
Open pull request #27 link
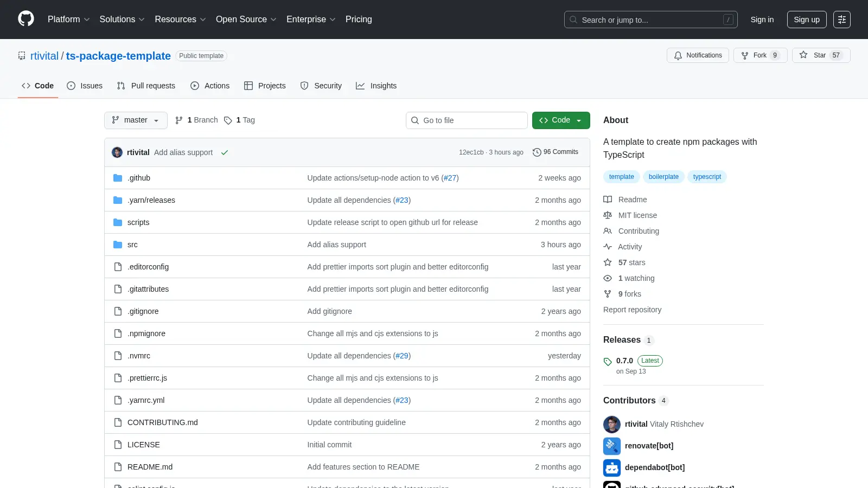point(450,178)
